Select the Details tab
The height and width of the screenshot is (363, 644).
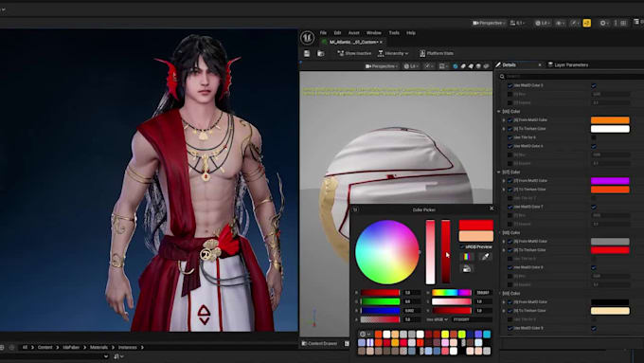pyautogui.click(x=509, y=65)
